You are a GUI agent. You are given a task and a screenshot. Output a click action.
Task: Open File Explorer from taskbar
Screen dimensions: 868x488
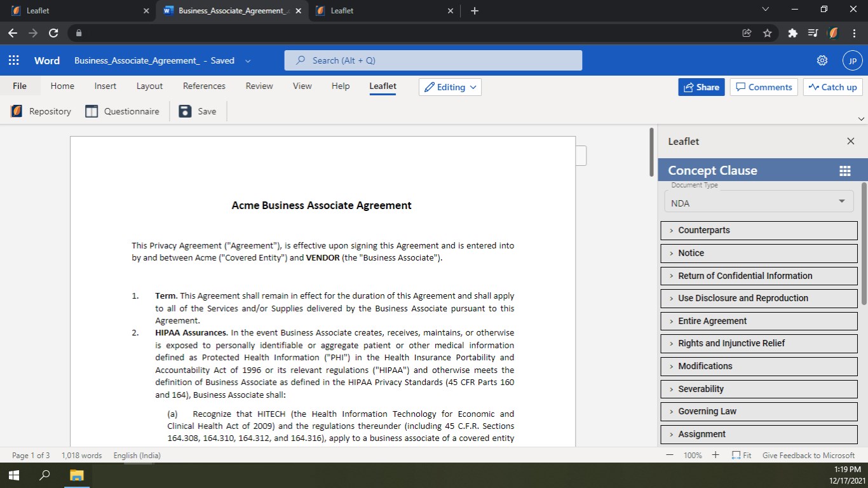pyautogui.click(x=76, y=475)
